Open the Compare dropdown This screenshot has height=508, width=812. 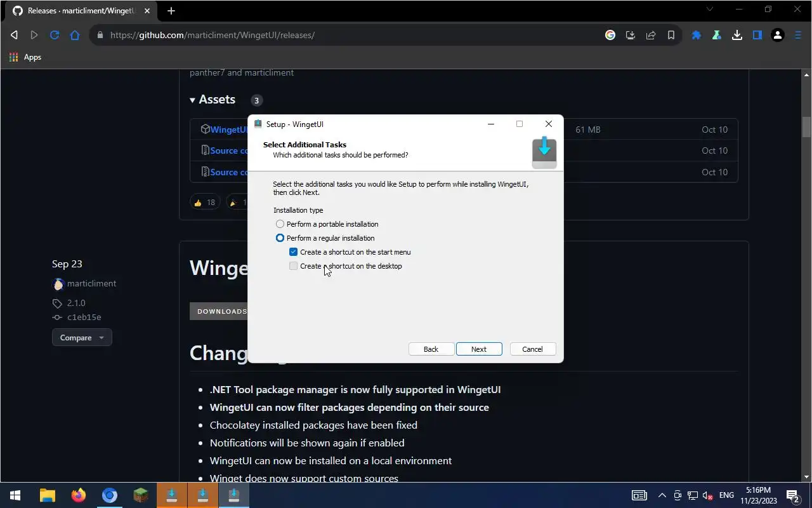click(x=82, y=338)
